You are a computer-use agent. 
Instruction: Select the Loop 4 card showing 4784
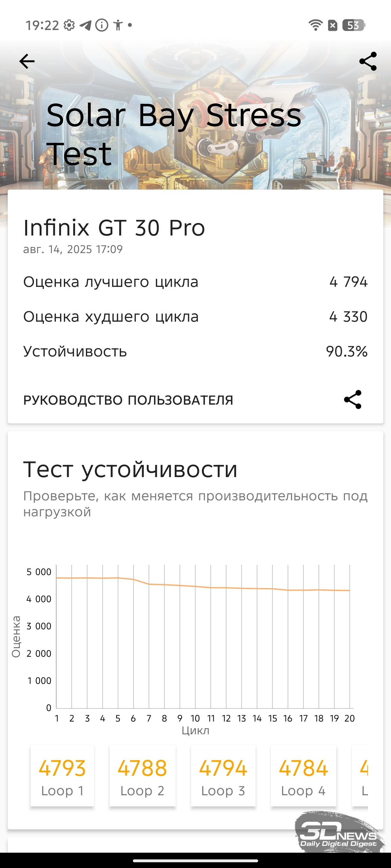(303, 776)
